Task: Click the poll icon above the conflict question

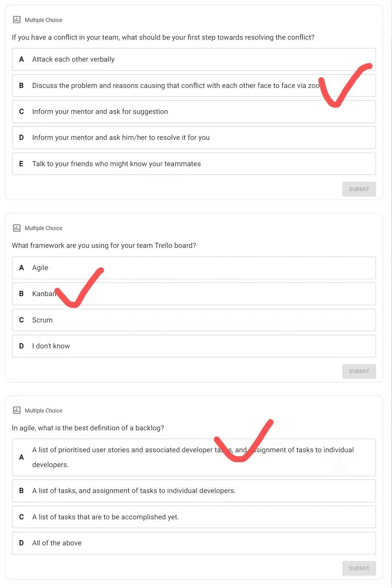Action: (17, 20)
